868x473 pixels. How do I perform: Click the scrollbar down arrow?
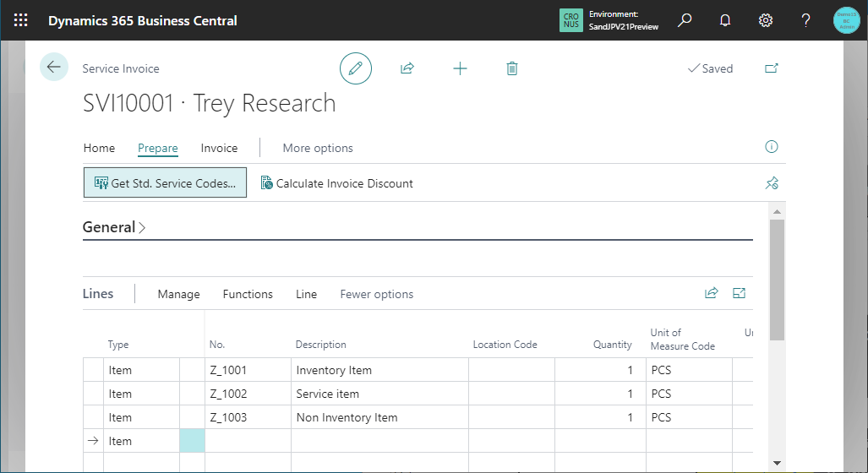pyautogui.click(x=777, y=463)
